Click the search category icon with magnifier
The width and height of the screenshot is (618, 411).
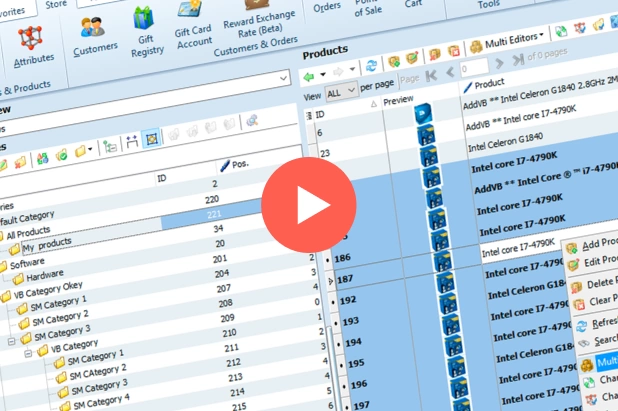click(x=252, y=121)
